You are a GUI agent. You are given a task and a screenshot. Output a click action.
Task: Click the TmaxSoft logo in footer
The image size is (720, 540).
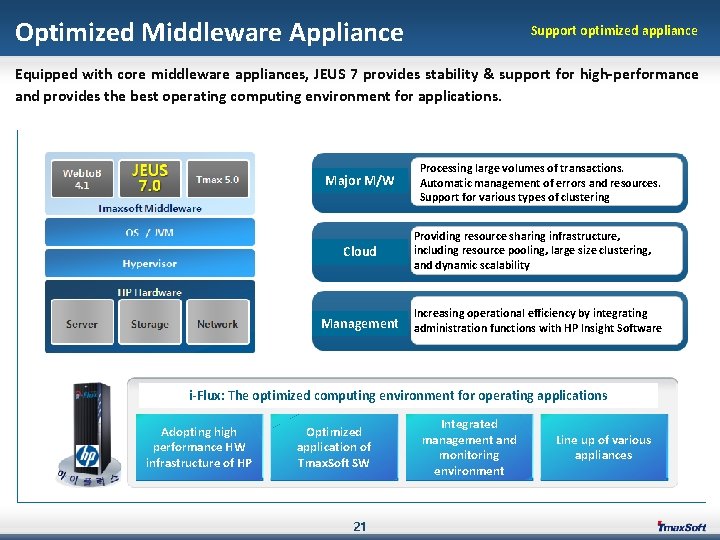tap(681, 527)
